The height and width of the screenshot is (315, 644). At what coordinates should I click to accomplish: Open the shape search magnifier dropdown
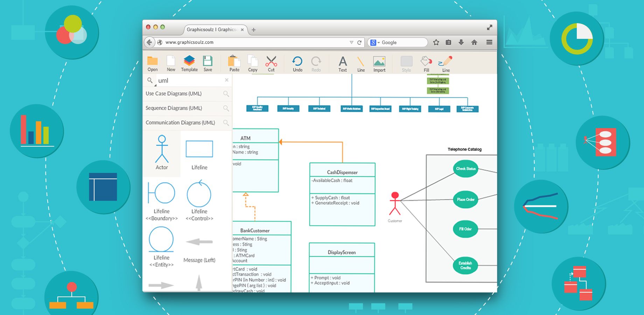tap(150, 81)
